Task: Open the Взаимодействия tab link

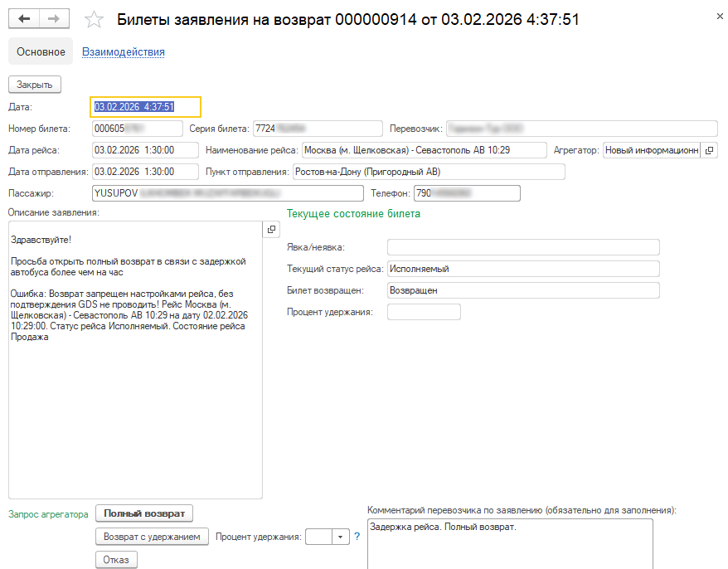Action: pyautogui.click(x=124, y=51)
